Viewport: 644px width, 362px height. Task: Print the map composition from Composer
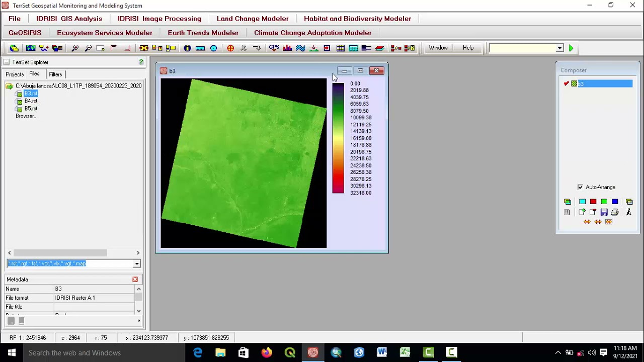(614, 212)
